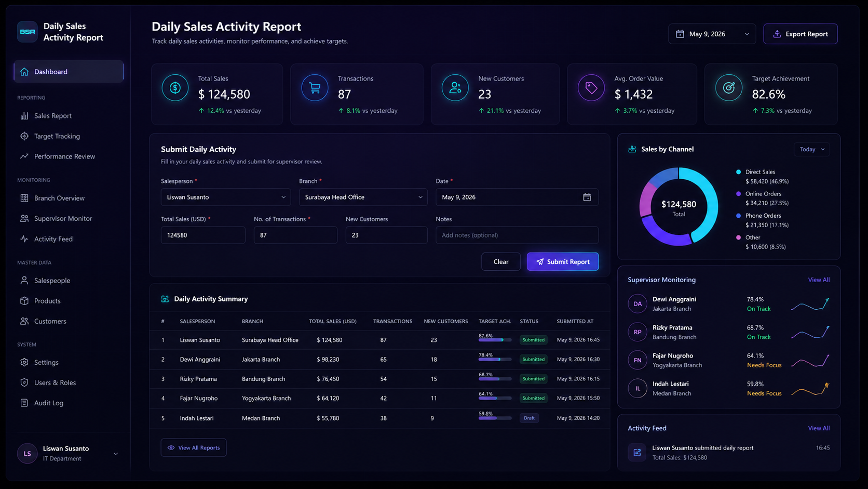Click the Users & Roles shield icon
The width and height of the screenshot is (868, 489).
(x=24, y=382)
